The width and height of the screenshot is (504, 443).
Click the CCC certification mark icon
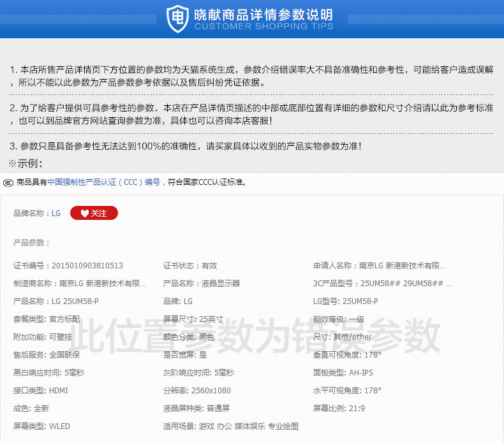click(8, 183)
